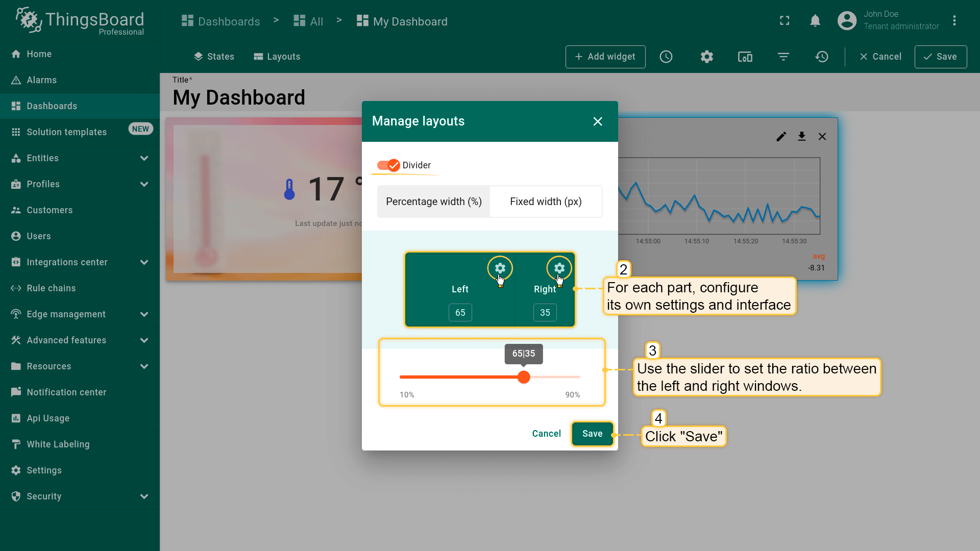Open the time window clock icon
Viewport: 980px width, 551px height.
(666, 57)
